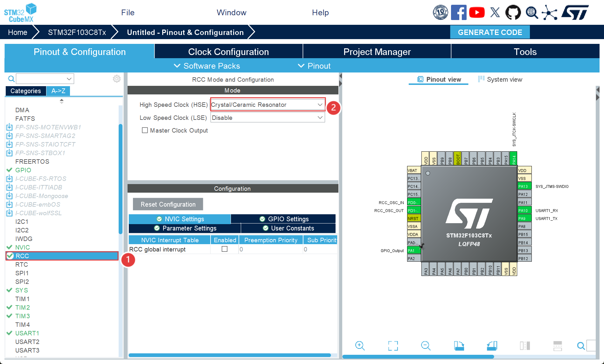Viewport: 604px width, 364px height.
Task: Click STM32F103C8Tx in the breadcrumb
Action: click(x=77, y=32)
